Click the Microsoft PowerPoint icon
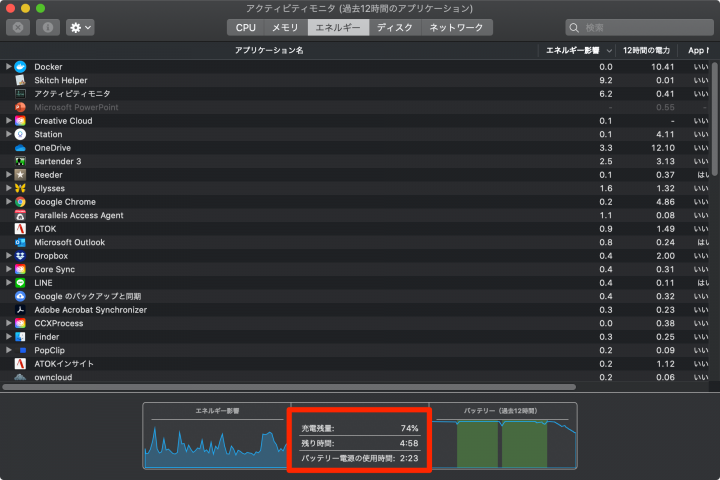The height and width of the screenshot is (480, 720). click(20, 107)
